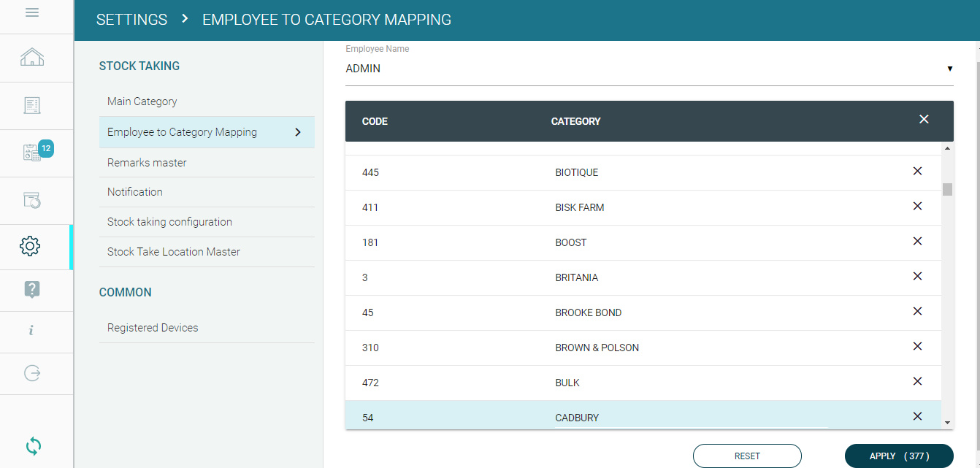Click the RESET button

(747, 456)
